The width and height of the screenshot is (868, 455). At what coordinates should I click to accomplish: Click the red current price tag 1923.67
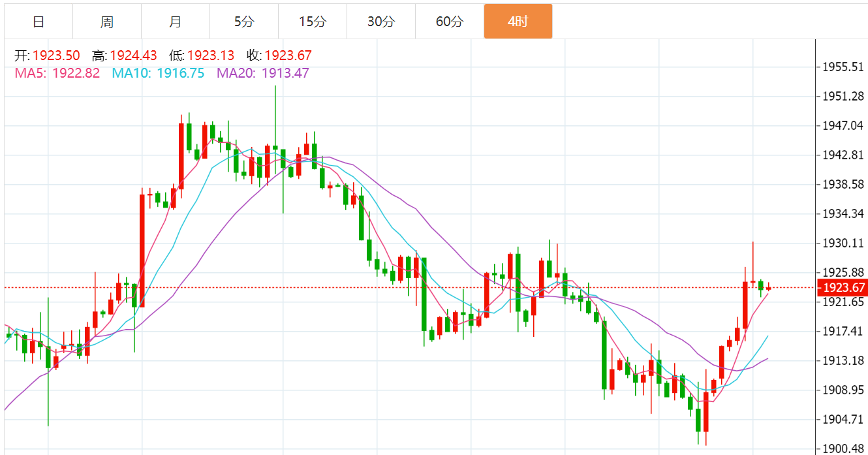pos(843,288)
